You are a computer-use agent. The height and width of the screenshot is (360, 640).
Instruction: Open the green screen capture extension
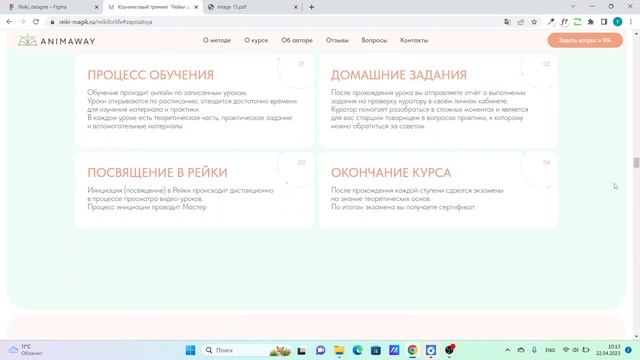point(577,22)
